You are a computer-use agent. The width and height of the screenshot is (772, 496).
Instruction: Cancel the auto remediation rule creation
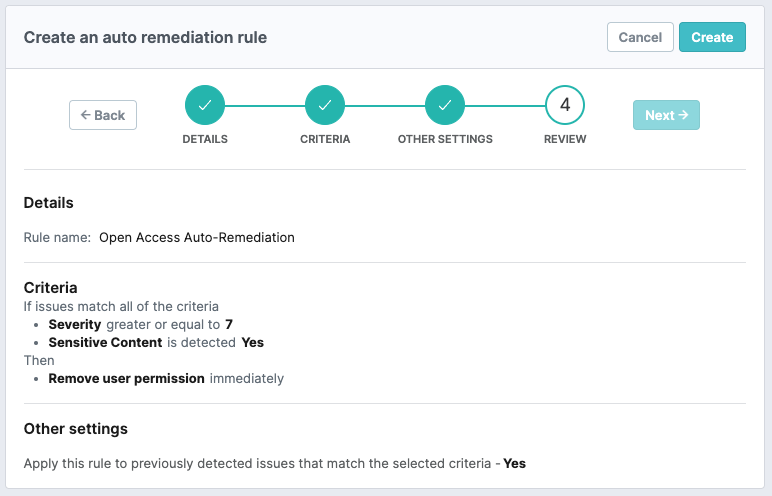click(x=640, y=37)
